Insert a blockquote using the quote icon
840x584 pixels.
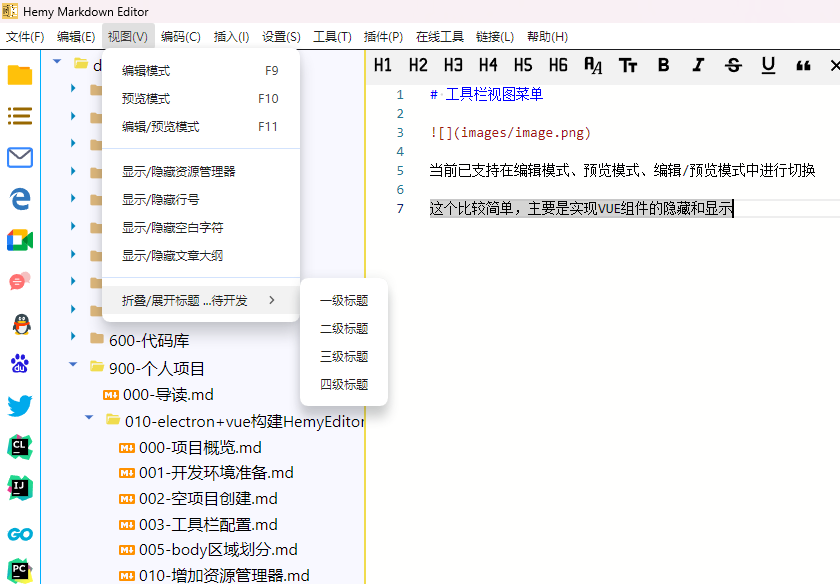point(803,65)
